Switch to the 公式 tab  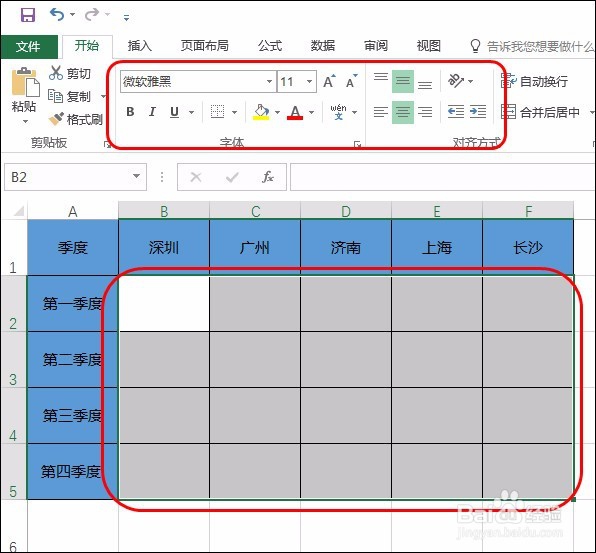(x=270, y=46)
